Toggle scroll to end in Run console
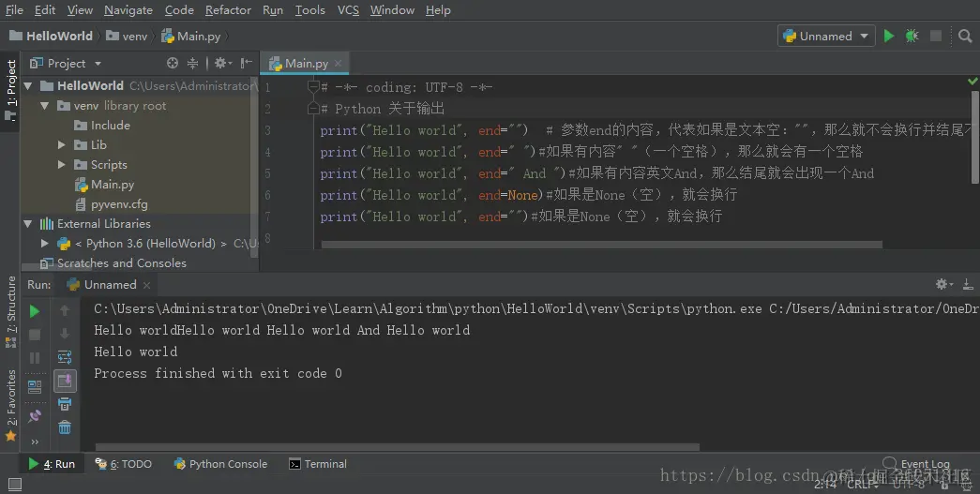Screen dimensions: 980x494 coord(65,381)
